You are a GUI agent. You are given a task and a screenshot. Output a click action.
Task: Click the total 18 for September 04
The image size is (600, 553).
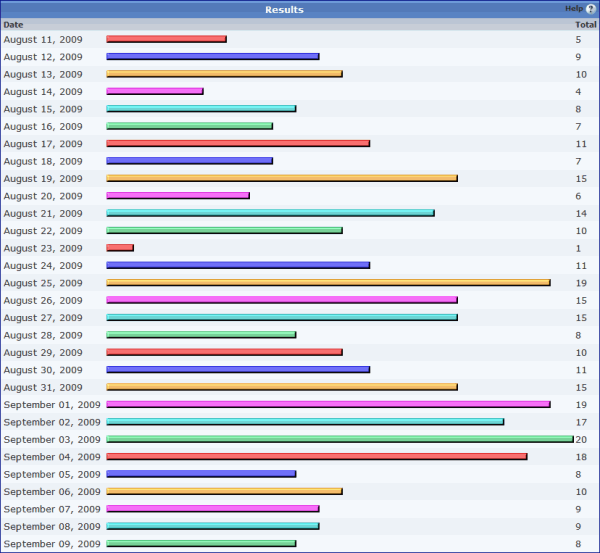pos(581,457)
